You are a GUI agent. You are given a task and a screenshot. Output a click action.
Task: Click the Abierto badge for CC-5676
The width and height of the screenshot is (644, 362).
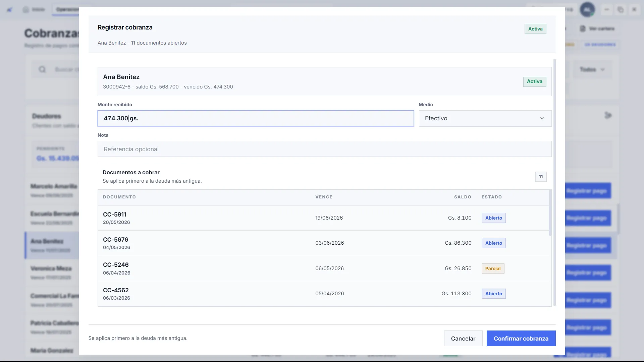click(493, 243)
